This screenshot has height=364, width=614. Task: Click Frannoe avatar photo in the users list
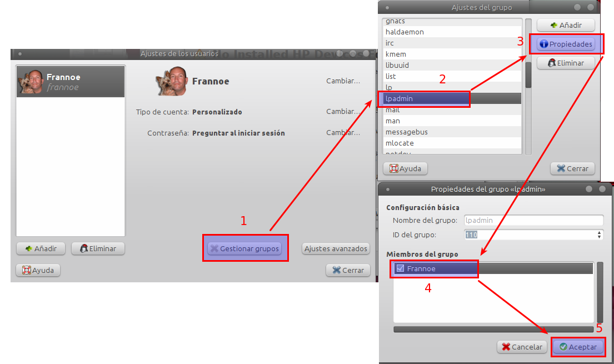(32, 82)
